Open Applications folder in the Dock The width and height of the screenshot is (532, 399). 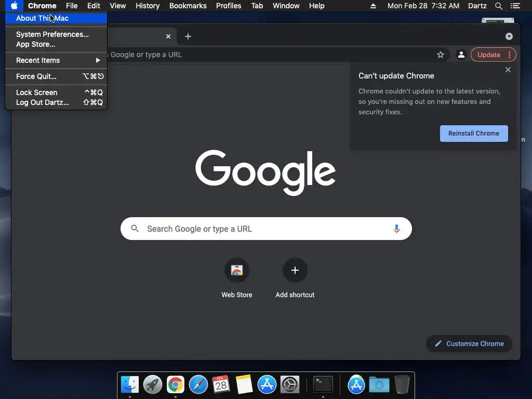(x=356, y=384)
